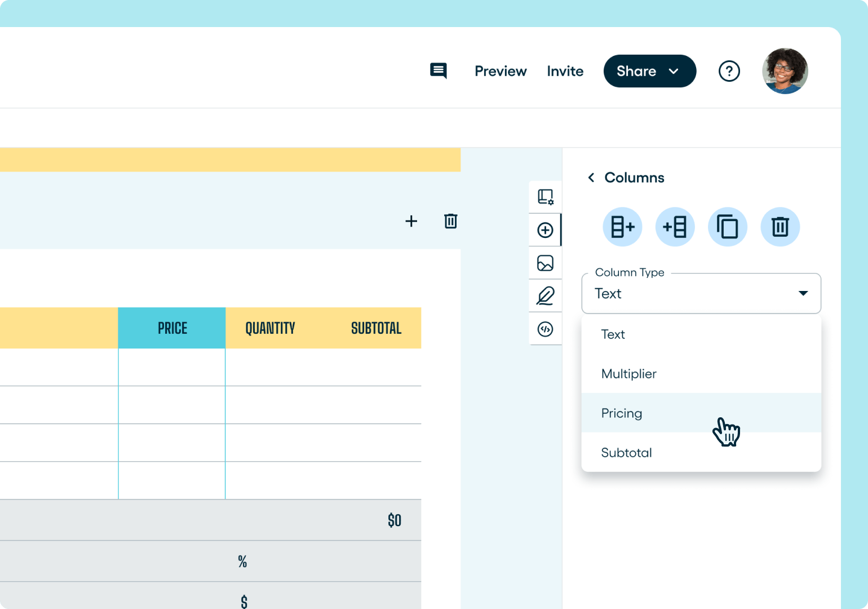
Task: Click the Invite button
Action: point(565,71)
